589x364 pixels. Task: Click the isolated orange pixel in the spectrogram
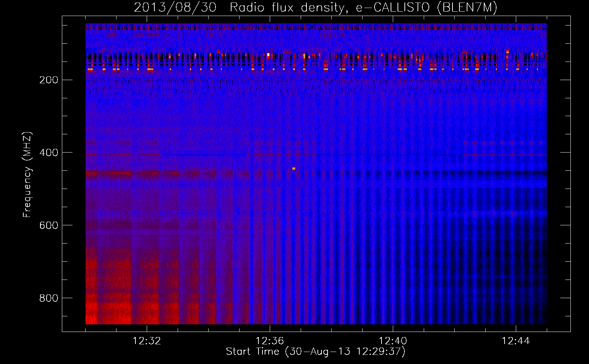point(294,169)
